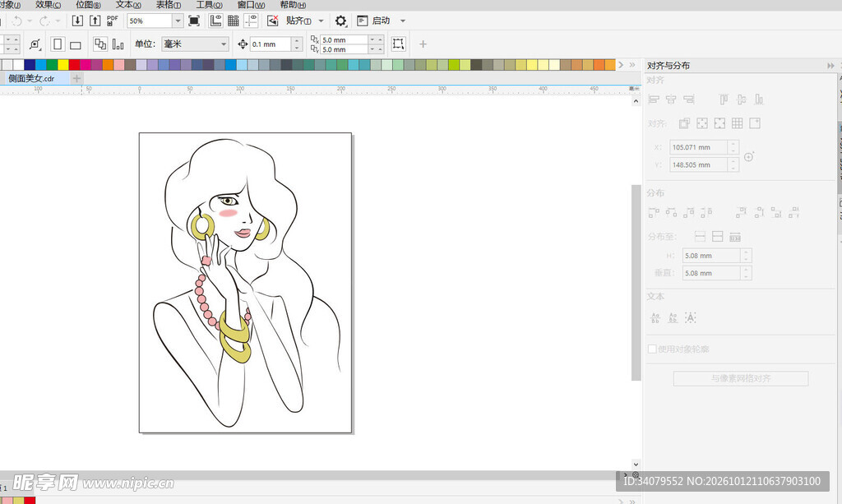Open the Options gear icon
Viewport: 842px width, 504px height.
340,21
